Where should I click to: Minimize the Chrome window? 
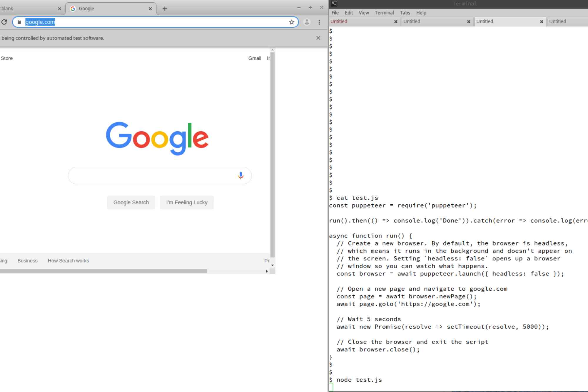(299, 8)
